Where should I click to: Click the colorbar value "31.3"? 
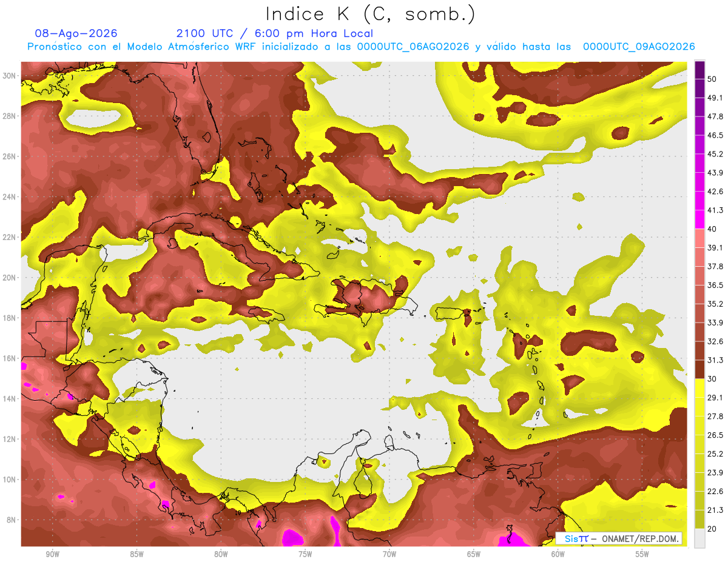[715, 360]
